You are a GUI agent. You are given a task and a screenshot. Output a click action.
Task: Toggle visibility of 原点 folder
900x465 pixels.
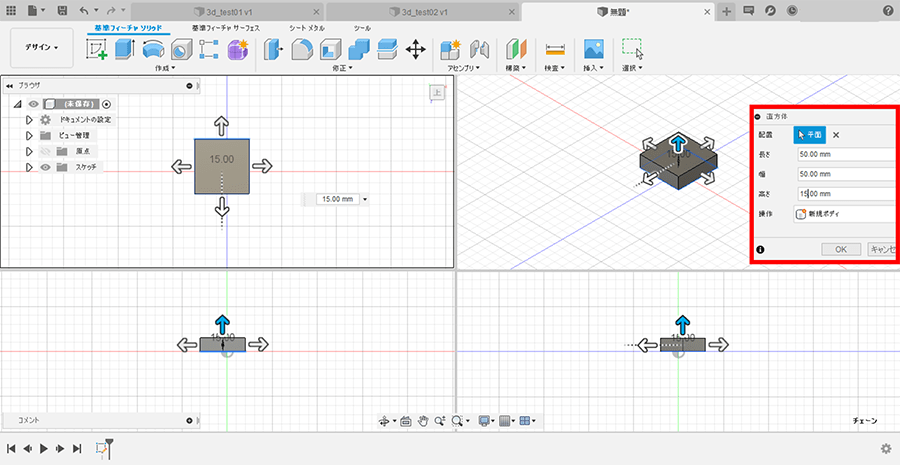pyautogui.click(x=45, y=151)
